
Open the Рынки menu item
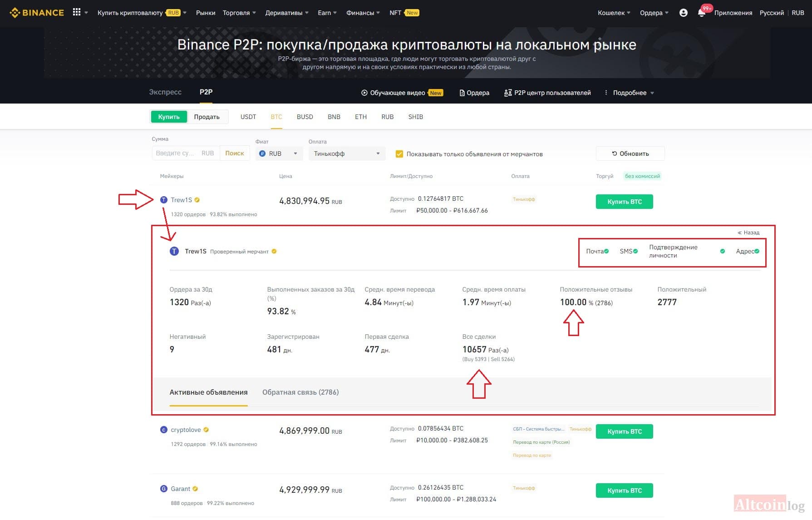(x=206, y=13)
